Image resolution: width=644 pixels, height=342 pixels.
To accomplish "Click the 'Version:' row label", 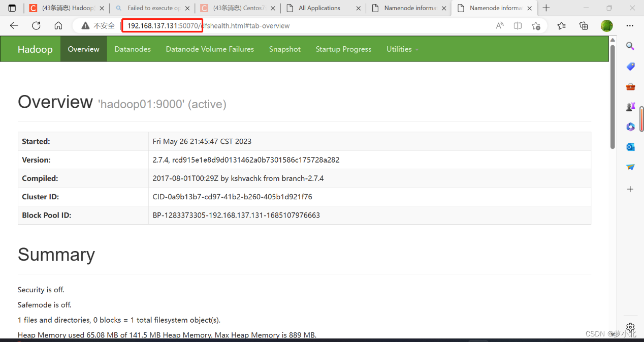I will coord(36,160).
